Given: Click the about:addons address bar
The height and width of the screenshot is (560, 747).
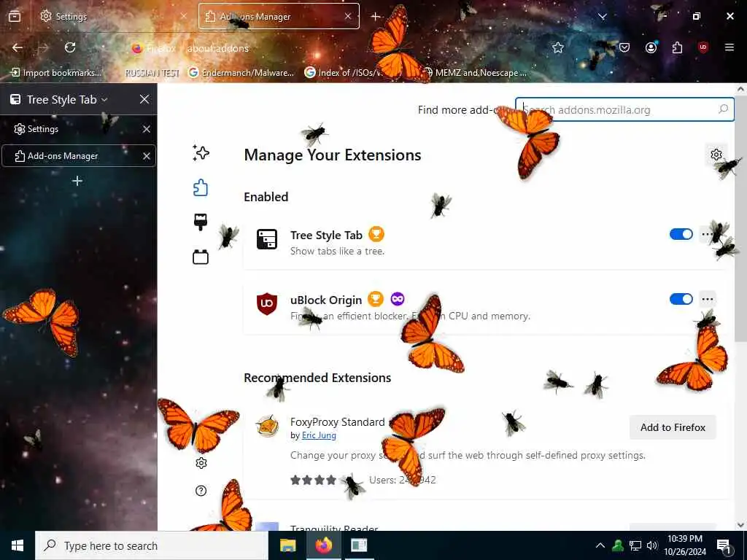Looking at the screenshot, I should [333, 48].
